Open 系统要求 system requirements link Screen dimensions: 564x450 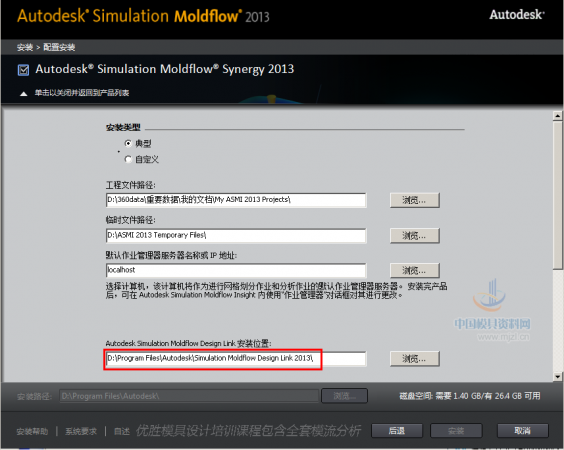pyautogui.click(x=81, y=431)
